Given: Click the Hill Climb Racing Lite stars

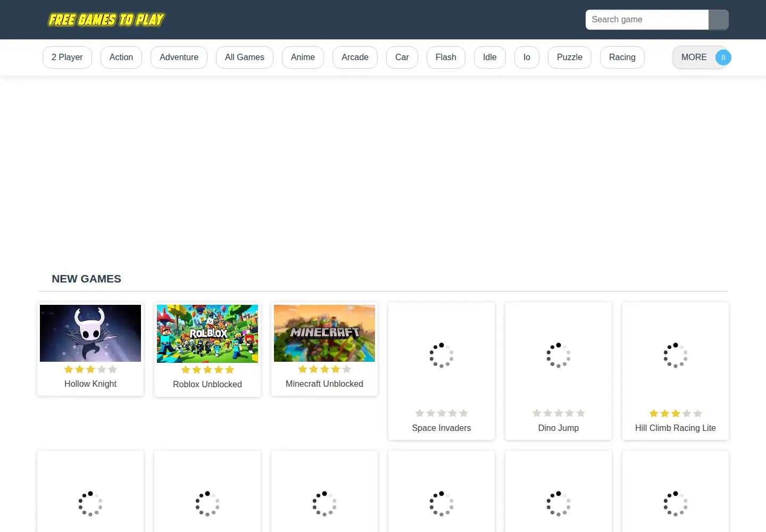Looking at the screenshot, I should click(x=676, y=413).
